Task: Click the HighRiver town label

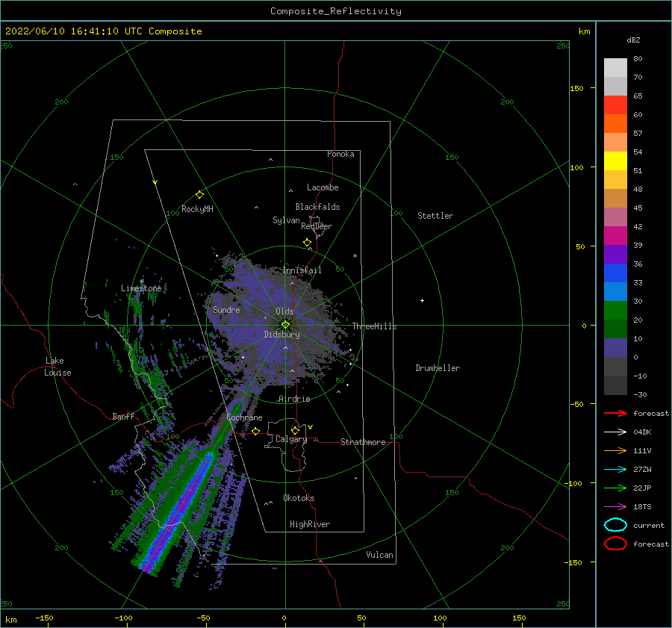Action: (x=310, y=525)
